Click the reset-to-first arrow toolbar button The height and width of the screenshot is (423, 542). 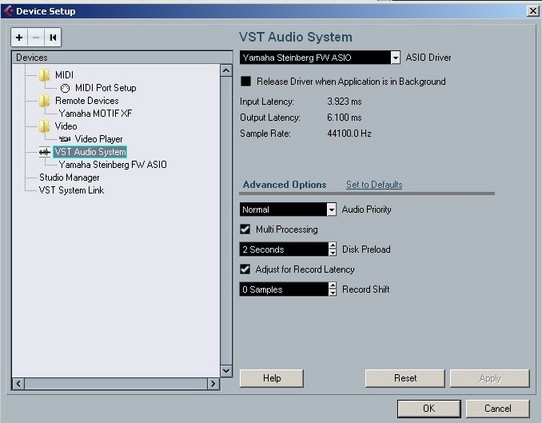(53, 37)
